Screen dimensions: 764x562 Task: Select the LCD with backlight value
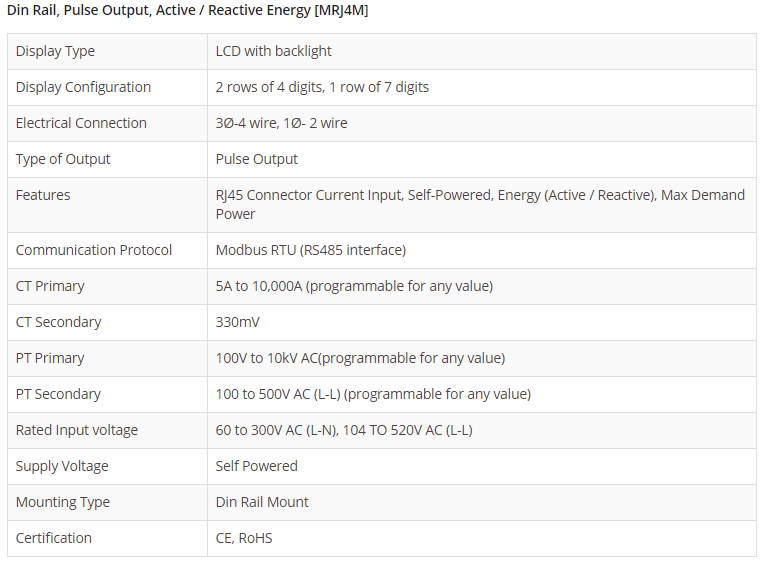(x=274, y=51)
